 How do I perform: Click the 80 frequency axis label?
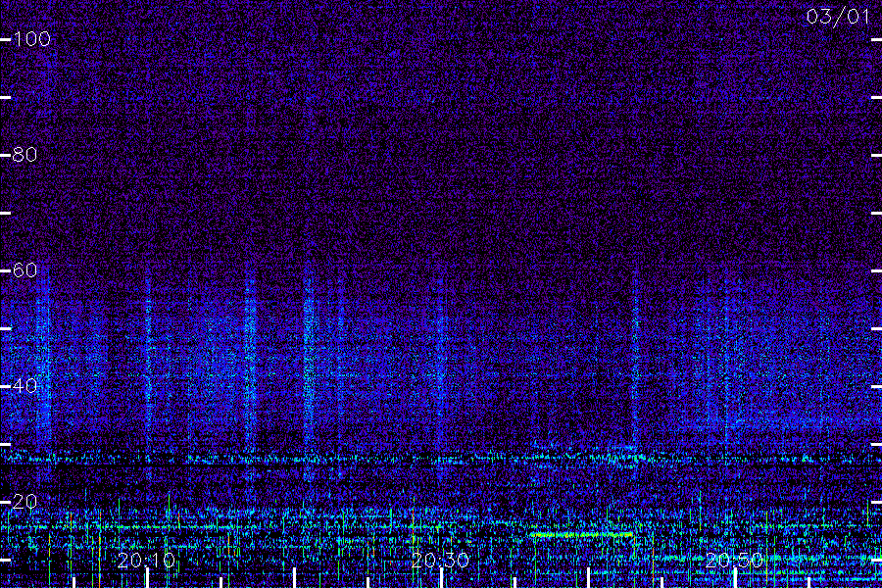(24, 154)
